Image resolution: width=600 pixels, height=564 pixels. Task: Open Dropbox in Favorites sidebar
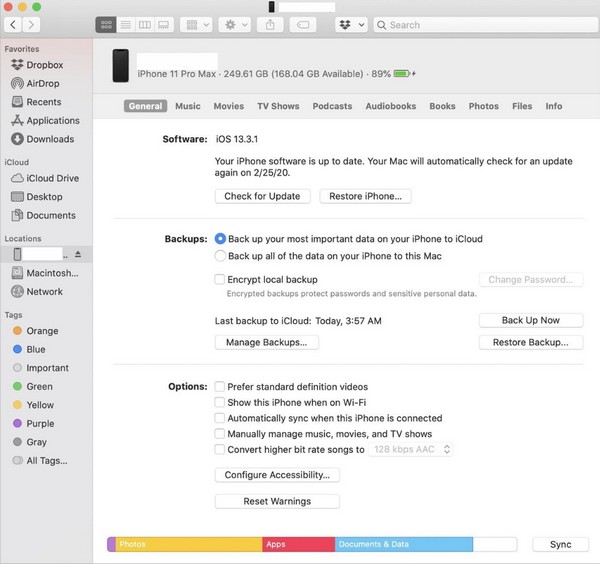(x=37, y=65)
